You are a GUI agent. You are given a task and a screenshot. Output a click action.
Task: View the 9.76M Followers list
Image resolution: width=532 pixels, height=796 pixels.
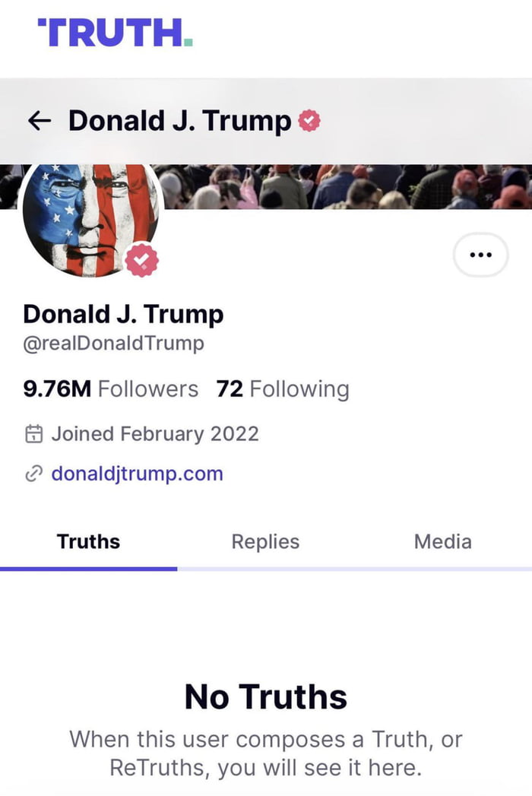pos(110,389)
